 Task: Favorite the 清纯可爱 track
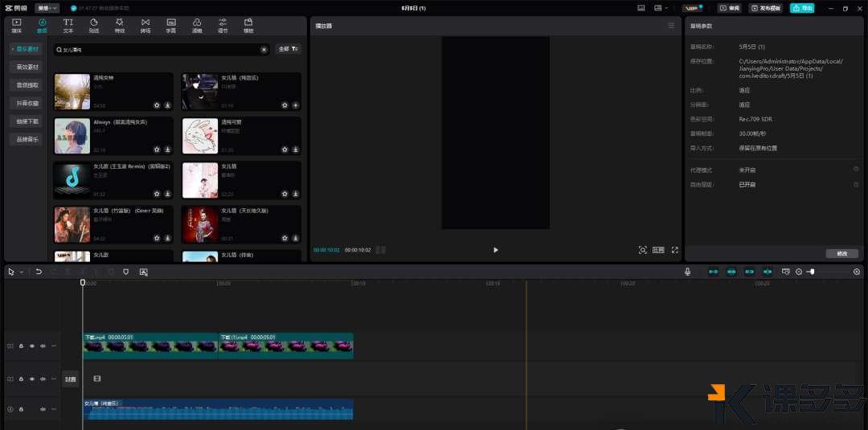click(x=285, y=149)
